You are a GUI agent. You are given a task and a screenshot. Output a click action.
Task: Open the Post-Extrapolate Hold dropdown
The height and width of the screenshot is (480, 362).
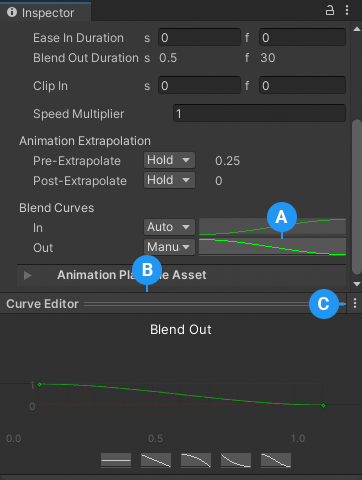(x=169, y=180)
